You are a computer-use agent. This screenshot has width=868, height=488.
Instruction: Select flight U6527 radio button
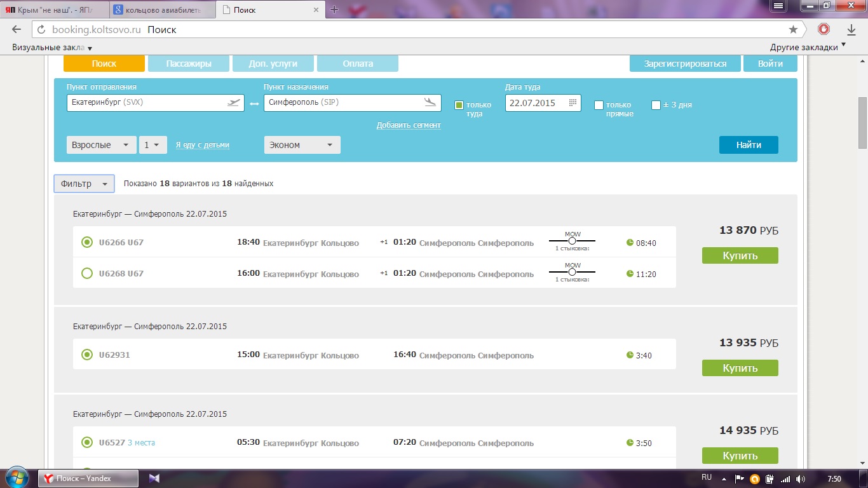[87, 442]
